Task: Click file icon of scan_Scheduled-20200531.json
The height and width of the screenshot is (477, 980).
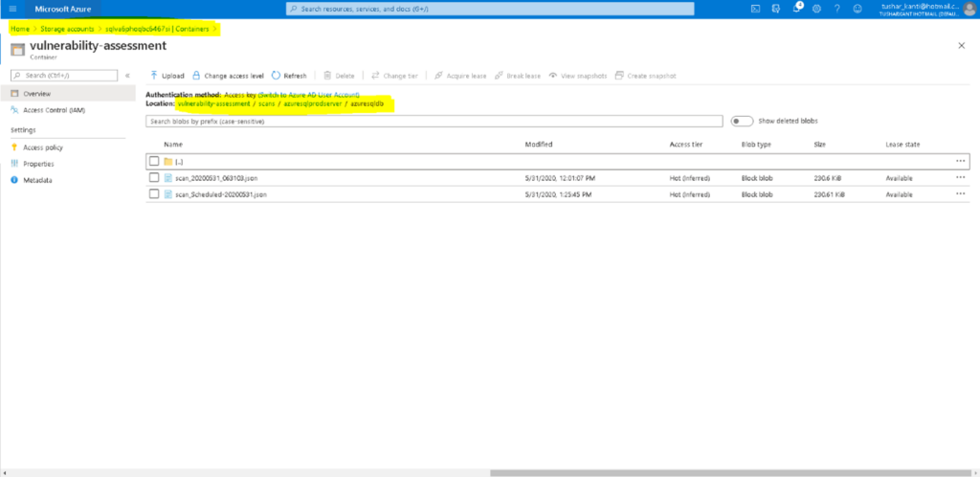Action: (168, 194)
